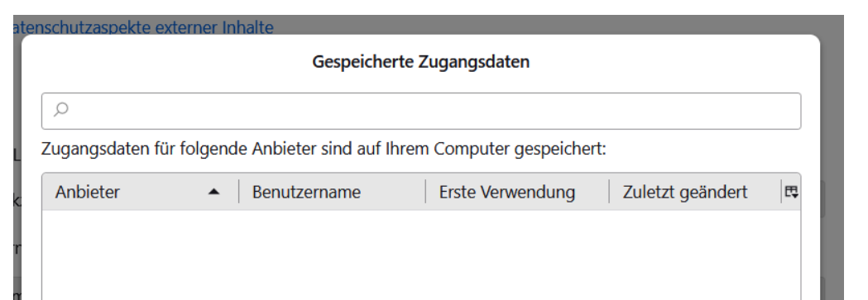Click the Gespeicherte Zugangsdaten dialog title
The width and height of the screenshot is (868, 300).
pyautogui.click(x=420, y=61)
